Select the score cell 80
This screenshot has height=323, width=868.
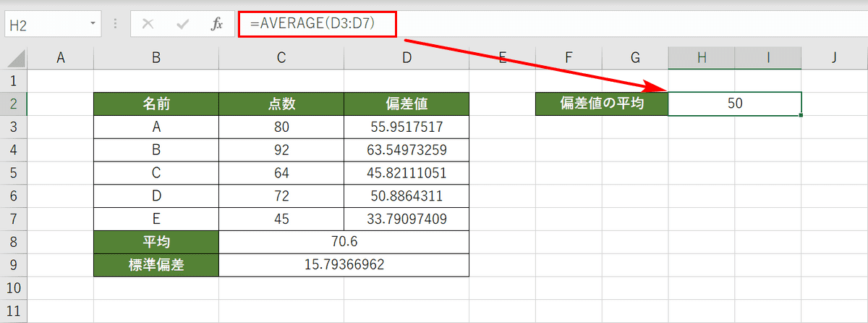click(x=281, y=127)
